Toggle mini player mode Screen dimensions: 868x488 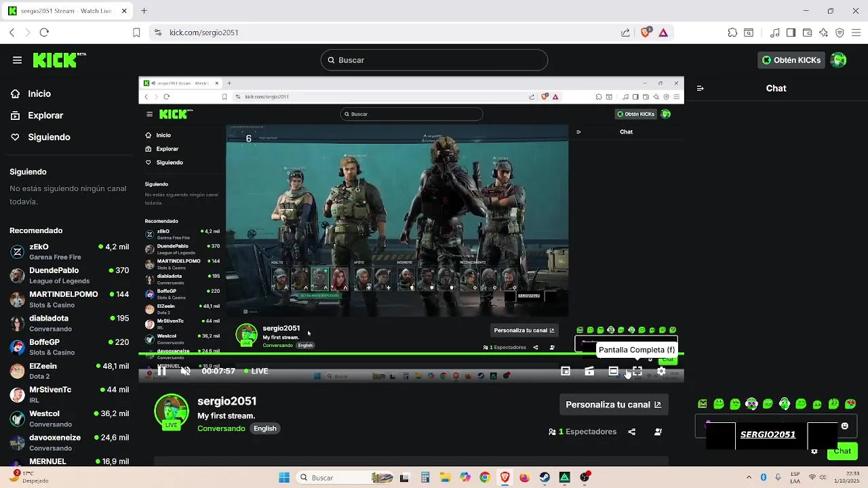(566, 371)
